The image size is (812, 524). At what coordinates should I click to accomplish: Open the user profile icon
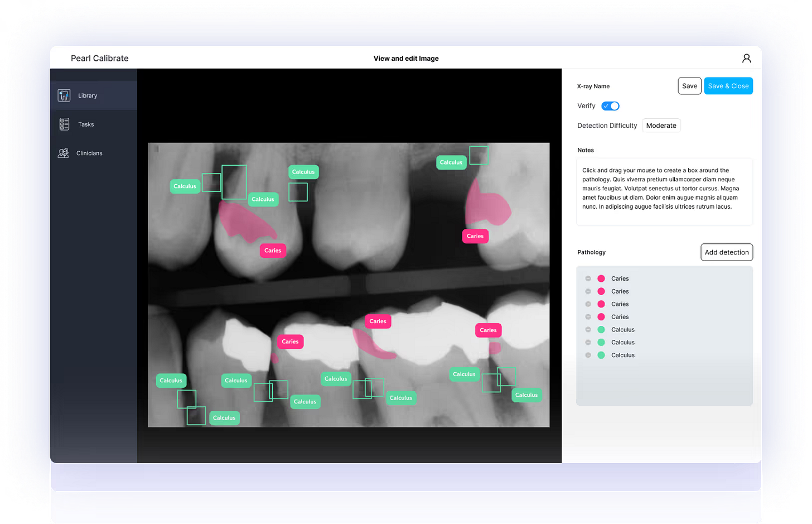pyautogui.click(x=746, y=58)
